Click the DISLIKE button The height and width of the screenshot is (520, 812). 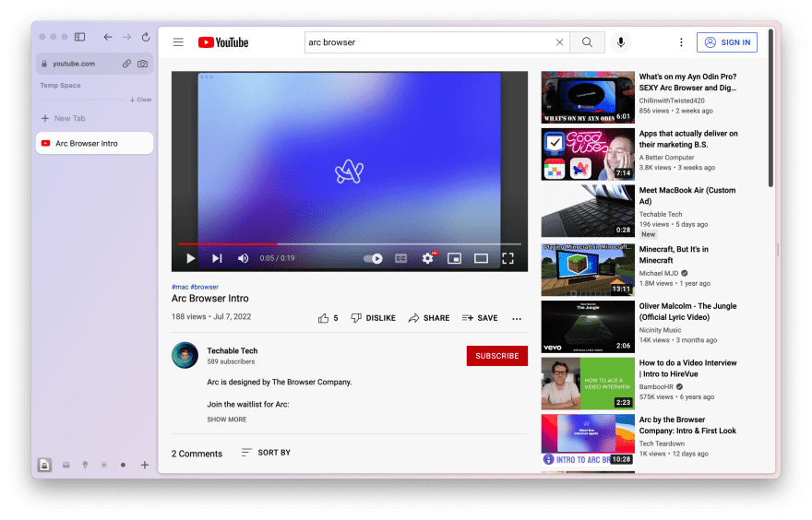point(374,318)
